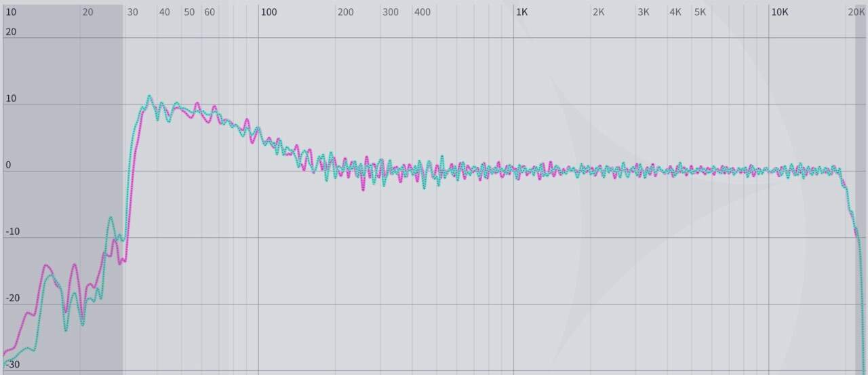Click the 10K frequency axis label
The width and height of the screenshot is (868, 375).
pos(780,12)
